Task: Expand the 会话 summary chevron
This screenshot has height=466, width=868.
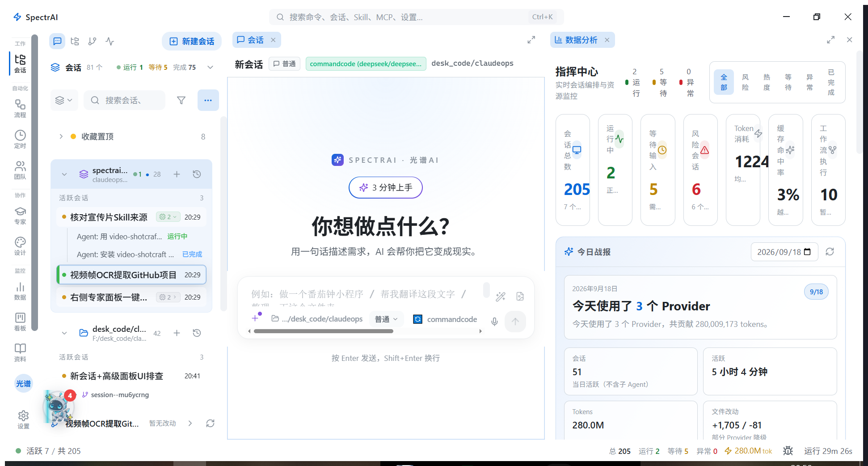Action: tap(210, 67)
